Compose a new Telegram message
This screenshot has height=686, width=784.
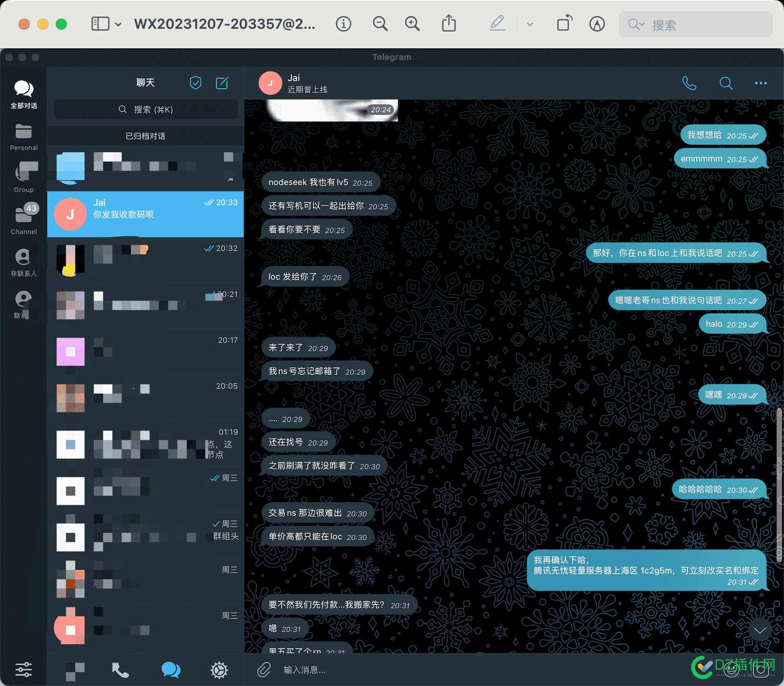tap(222, 83)
